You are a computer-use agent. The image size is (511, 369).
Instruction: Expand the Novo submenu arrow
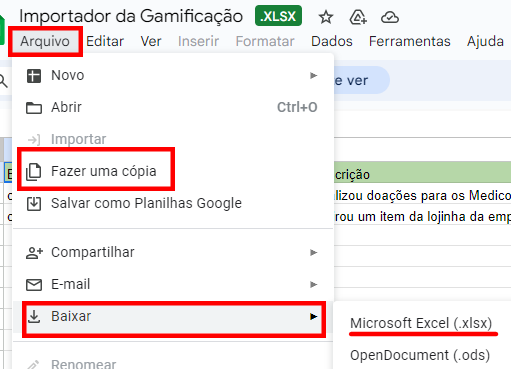313,76
